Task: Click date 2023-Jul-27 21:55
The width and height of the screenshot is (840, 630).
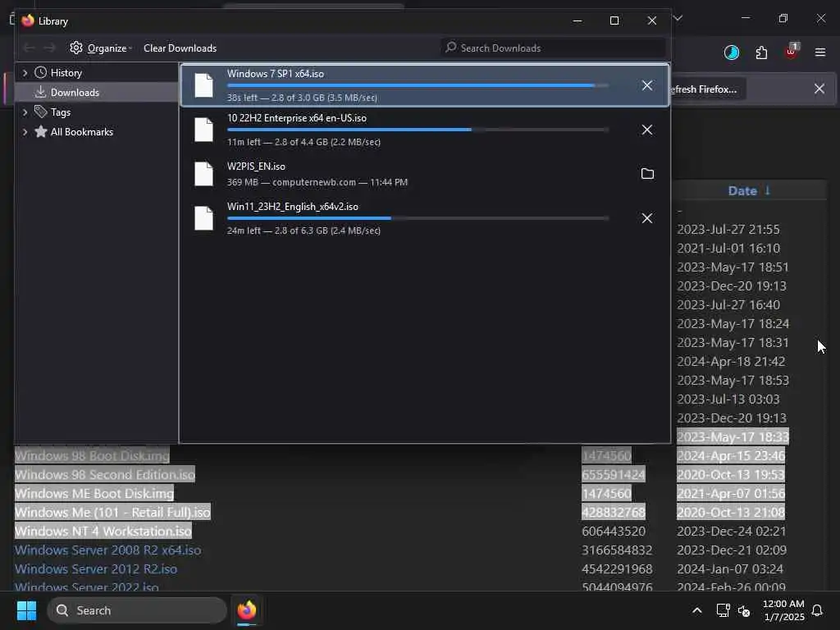Action: [x=728, y=230]
